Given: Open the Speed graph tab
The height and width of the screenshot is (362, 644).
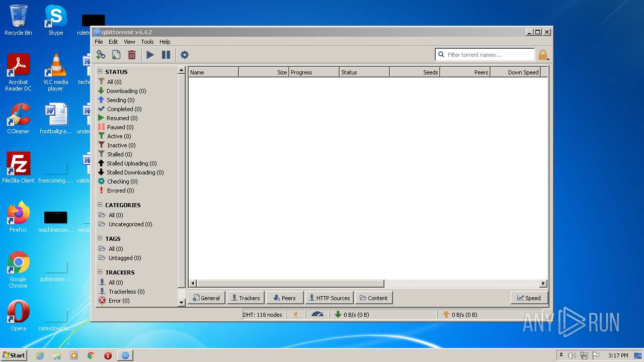Looking at the screenshot, I should 529,298.
